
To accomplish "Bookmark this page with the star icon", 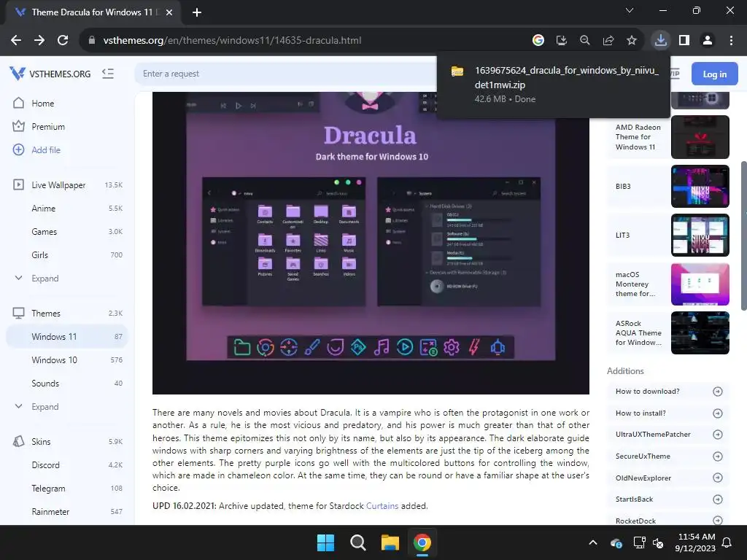I will pyautogui.click(x=632, y=41).
